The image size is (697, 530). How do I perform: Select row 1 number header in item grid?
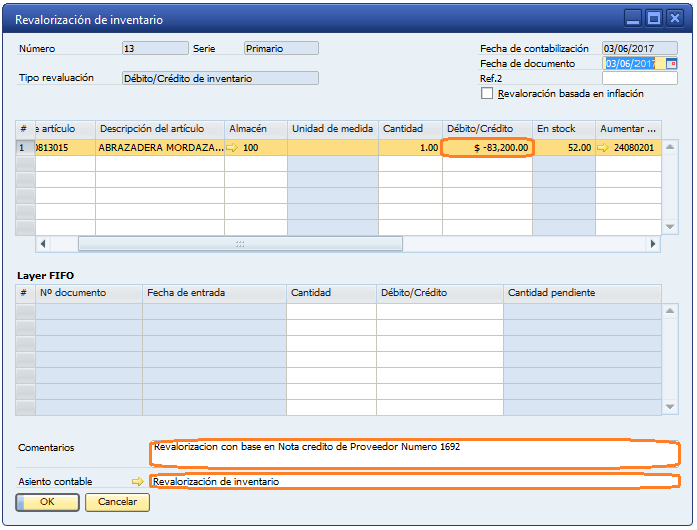tap(24, 148)
